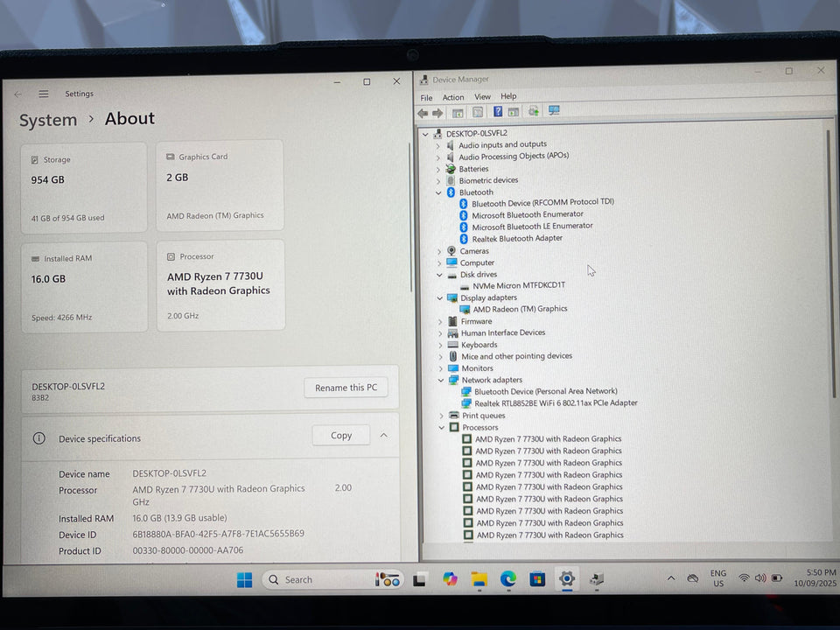Select the Human Interface Devices category
Screen dimensions: 840x630
click(x=503, y=332)
